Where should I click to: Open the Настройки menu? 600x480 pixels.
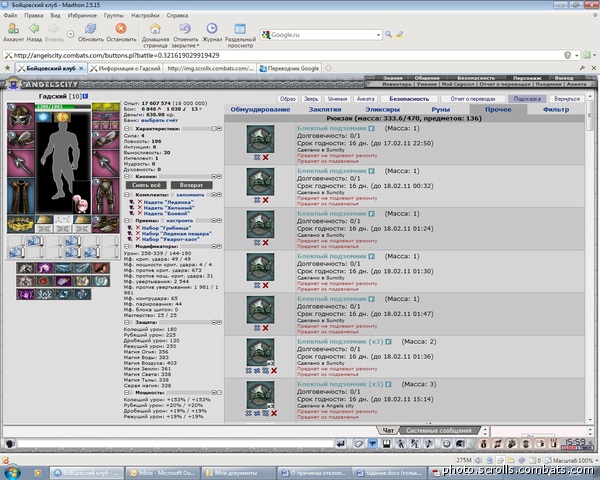[x=145, y=15]
